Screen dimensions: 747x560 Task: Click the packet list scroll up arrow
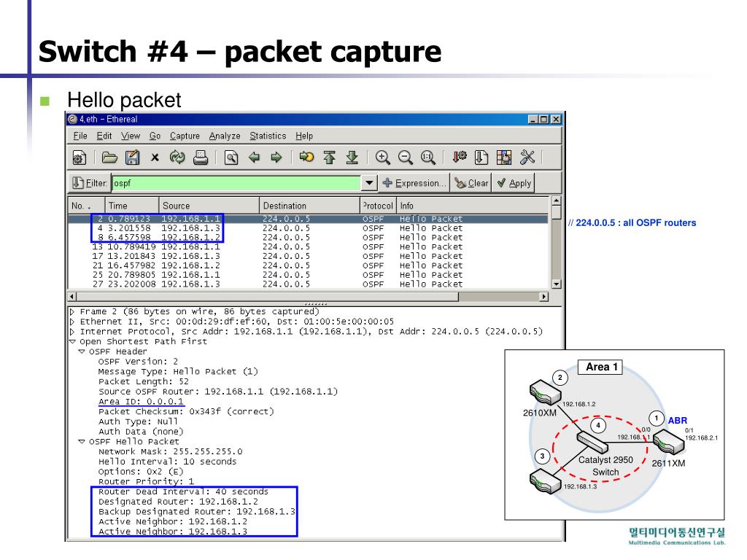556,201
